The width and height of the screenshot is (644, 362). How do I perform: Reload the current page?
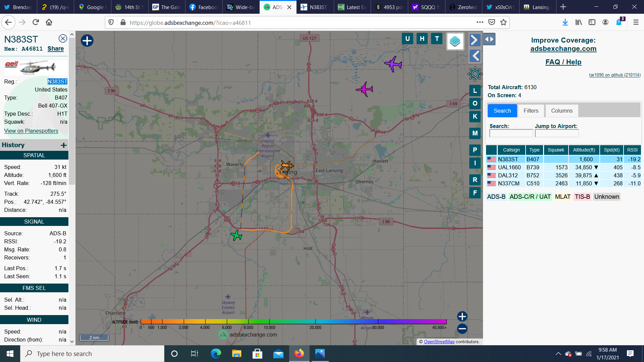click(36, 22)
